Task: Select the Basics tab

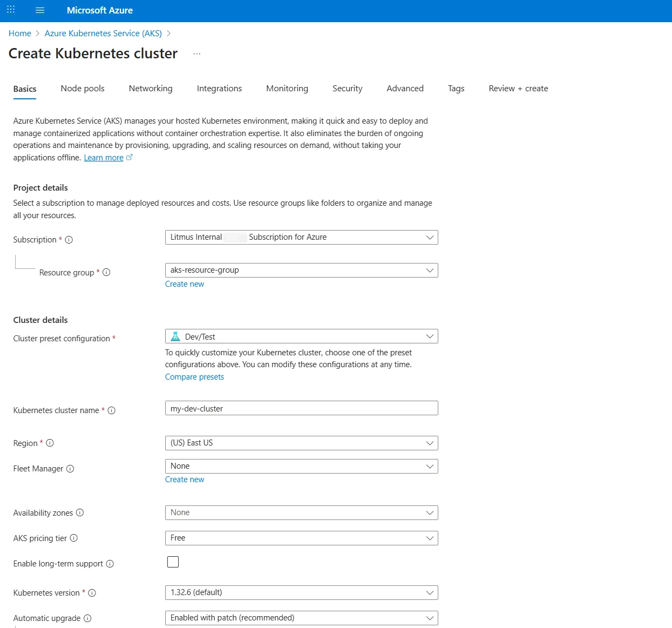Action: 25,89
